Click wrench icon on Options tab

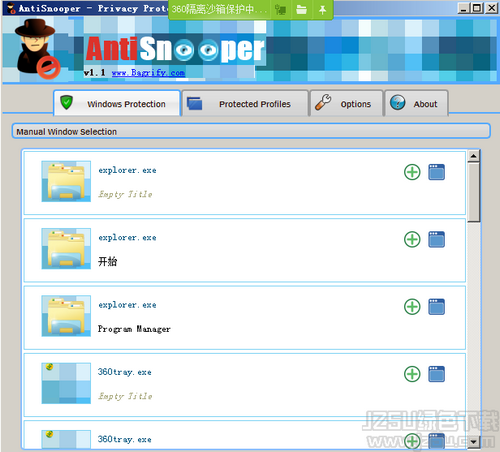323,102
